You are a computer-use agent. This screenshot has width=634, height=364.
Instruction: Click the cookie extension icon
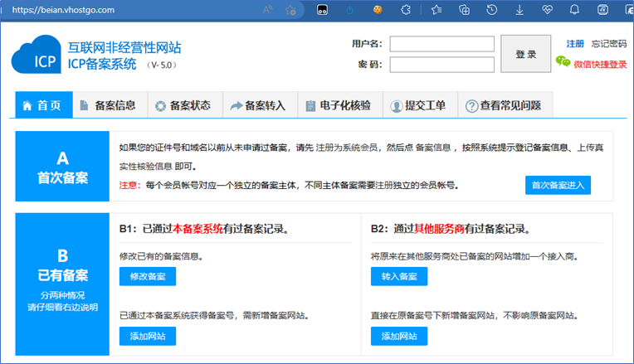click(377, 10)
